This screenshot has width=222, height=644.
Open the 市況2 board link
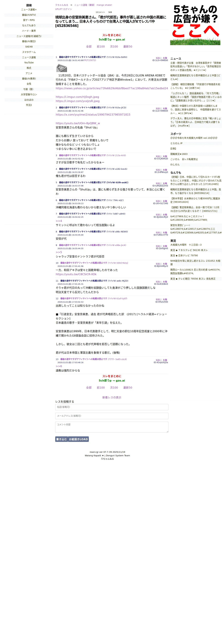pyautogui.click(x=29, y=105)
